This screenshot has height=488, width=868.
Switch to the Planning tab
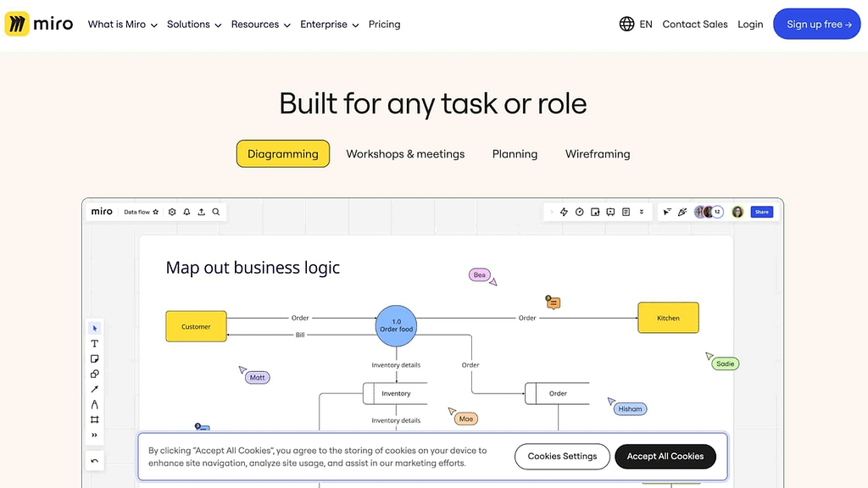pos(515,154)
